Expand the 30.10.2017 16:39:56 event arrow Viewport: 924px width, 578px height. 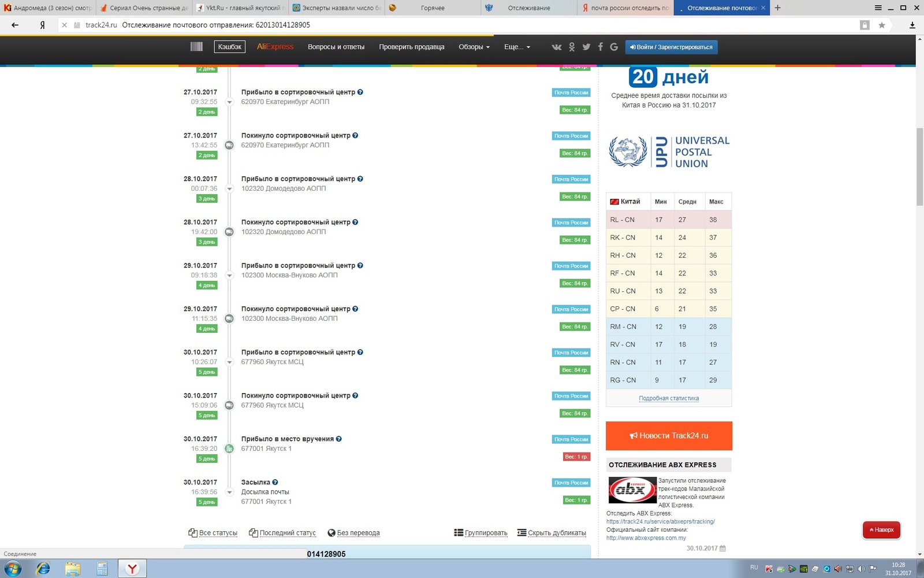point(229,492)
